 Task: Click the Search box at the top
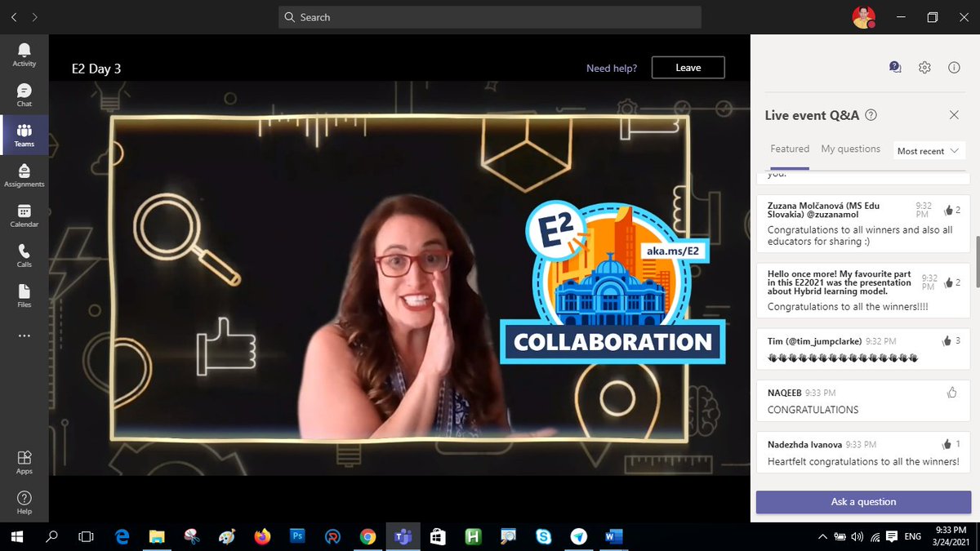[x=490, y=17]
